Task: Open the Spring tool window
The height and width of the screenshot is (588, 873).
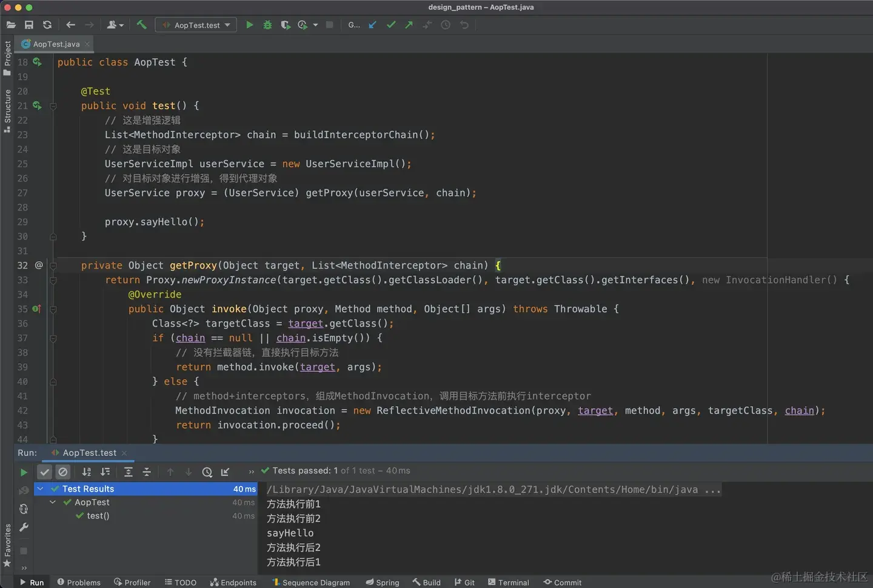Action: coord(383,583)
